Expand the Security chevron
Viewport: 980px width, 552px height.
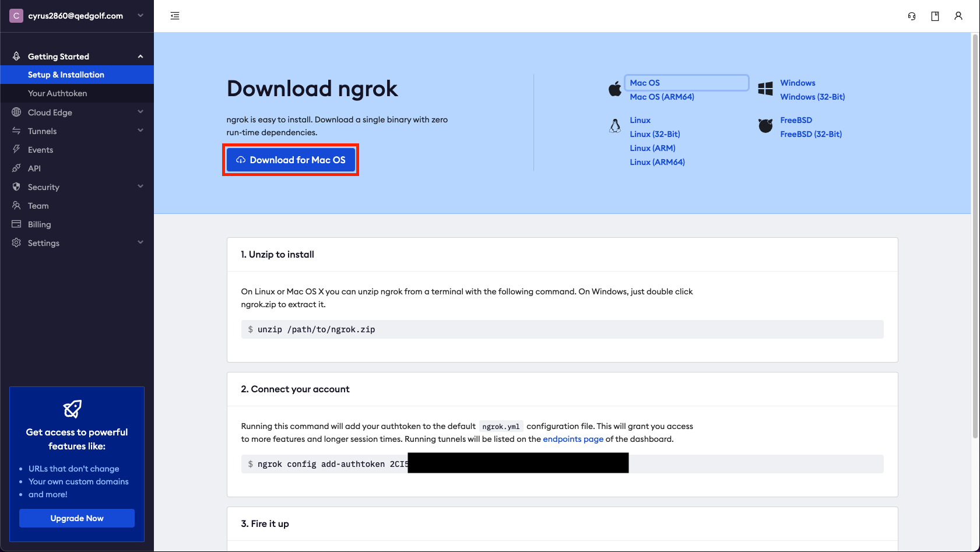(x=140, y=187)
